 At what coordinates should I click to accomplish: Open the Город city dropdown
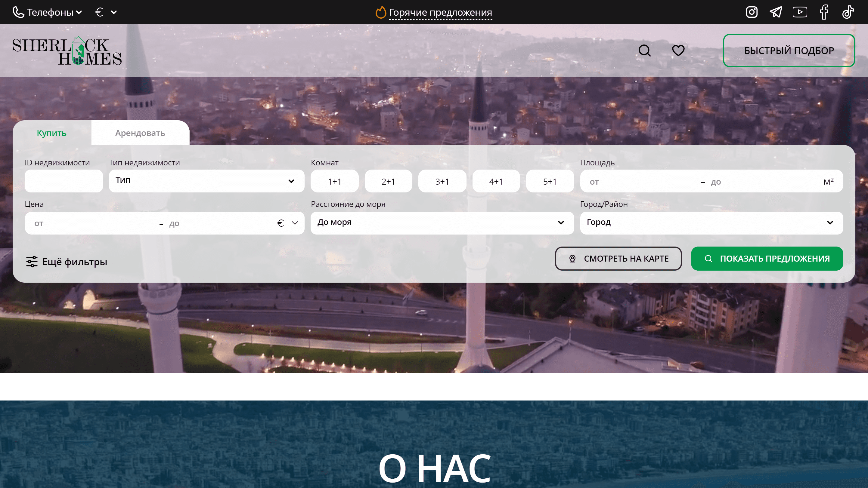[x=711, y=223]
